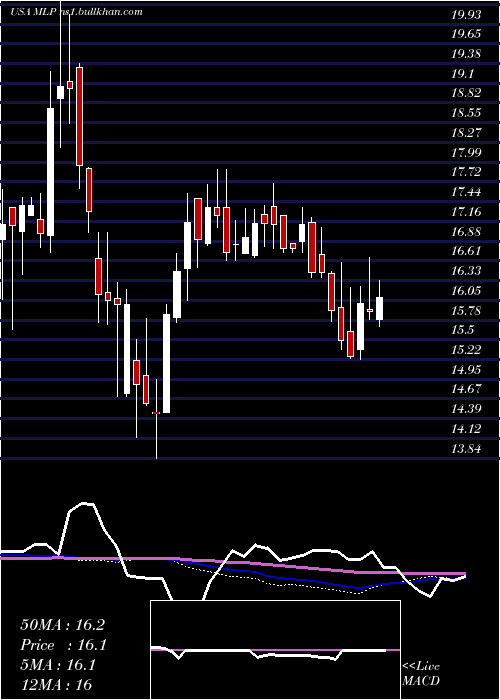This screenshot has height=700, width=500.
Task: Click the 17.44 price axis label
Action: [x=467, y=192]
